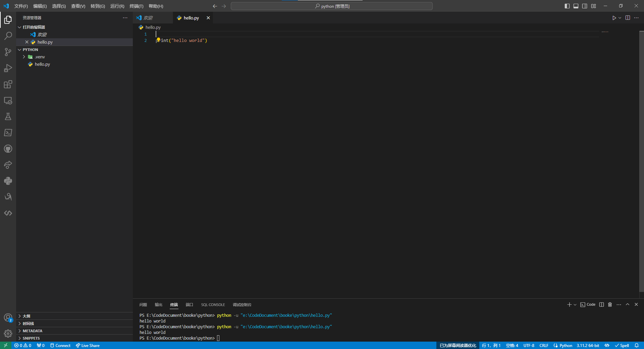This screenshot has width=644, height=349.
Task: Expand the outline section in sidebar
Action: (74, 316)
